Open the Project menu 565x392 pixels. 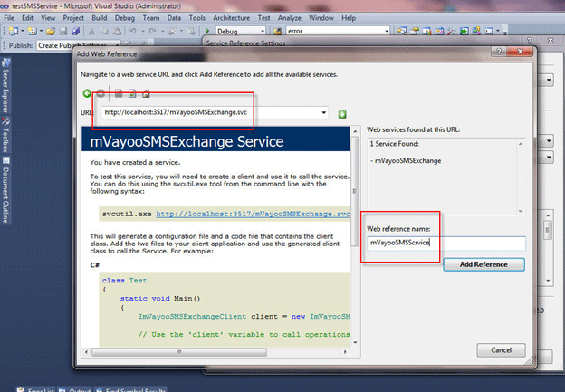click(x=73, y=18)
